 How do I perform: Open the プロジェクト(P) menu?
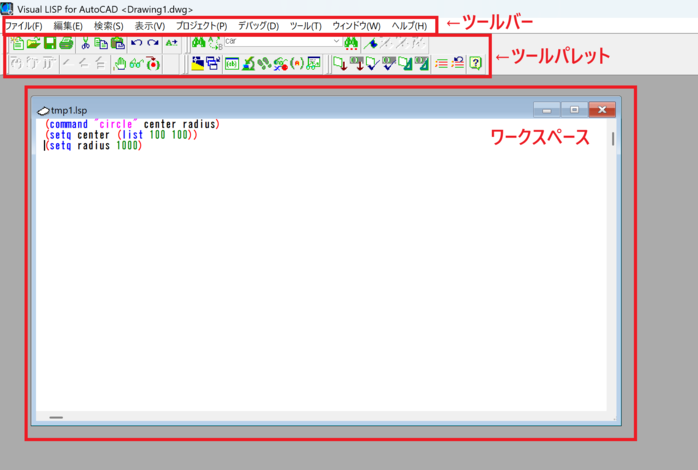click(x=201, y=26)
